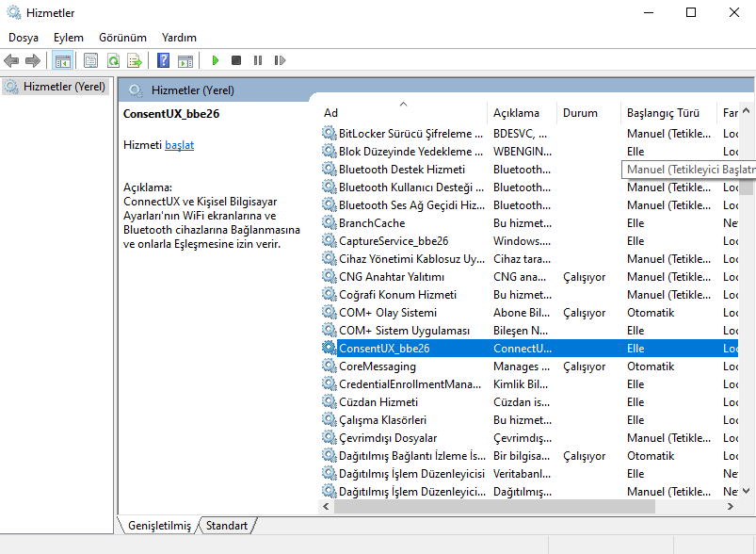
Task: Open the Eylem menu
Action: point(69,38)
